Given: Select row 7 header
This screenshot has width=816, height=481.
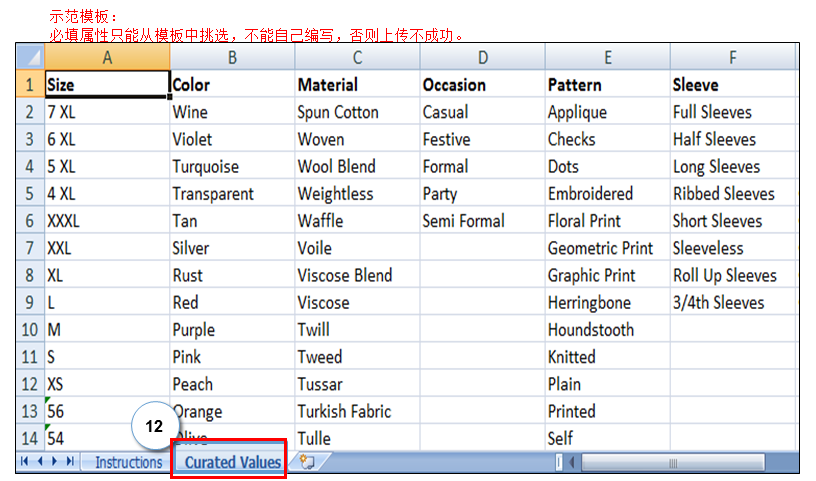Looking at the screenshot, I should [31, 247].
